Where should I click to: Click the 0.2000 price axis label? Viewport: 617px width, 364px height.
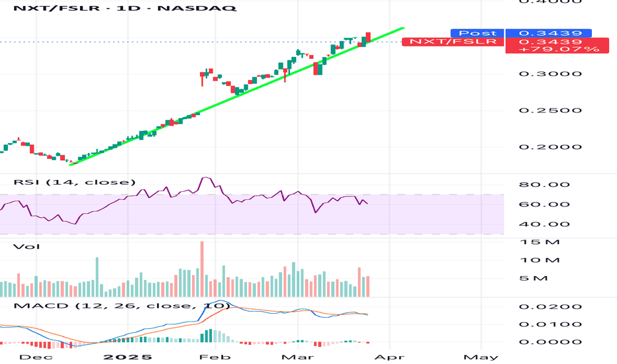point(550,147)
